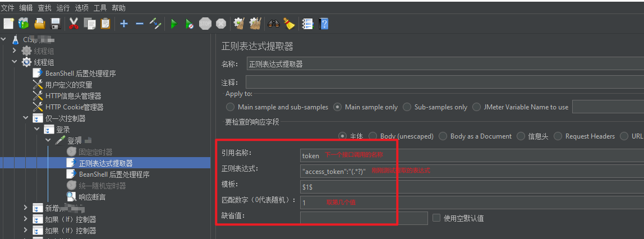This screenshot has height=239, width=644.
Task: Click the Save disk toolbar icon
Action: [x=56, y=24]
